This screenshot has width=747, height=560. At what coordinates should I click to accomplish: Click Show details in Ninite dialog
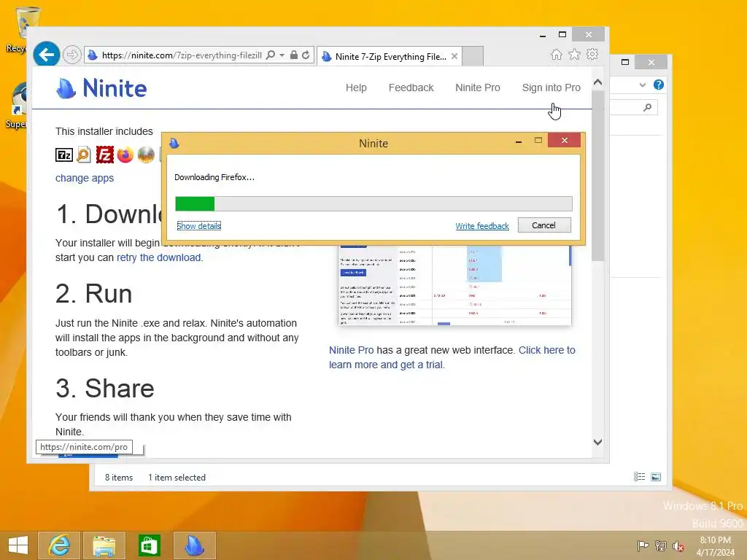coord(198,226)
